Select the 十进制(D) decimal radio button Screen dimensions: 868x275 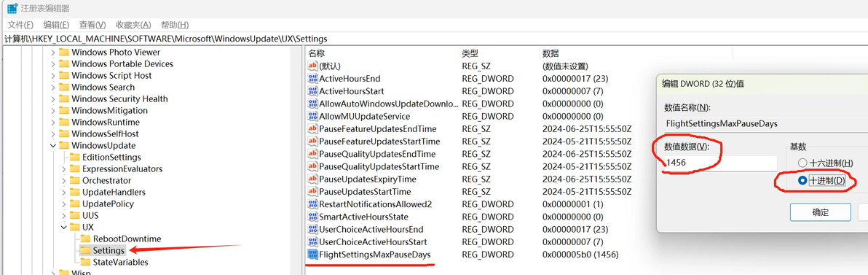tap(802, 181)
